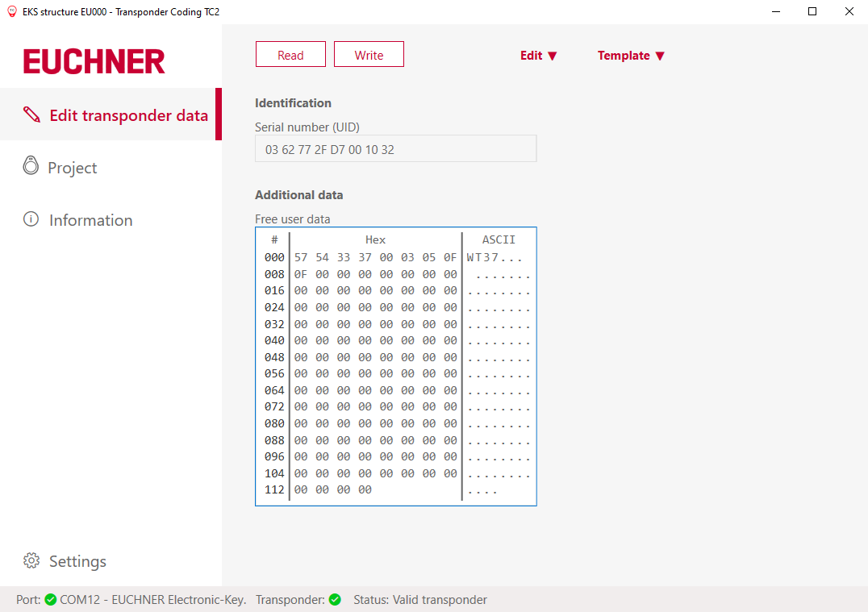The height and width of the screenshot is (612, 868).
Task: Click the green port status checkmark icon
Action: click(50, 600)
